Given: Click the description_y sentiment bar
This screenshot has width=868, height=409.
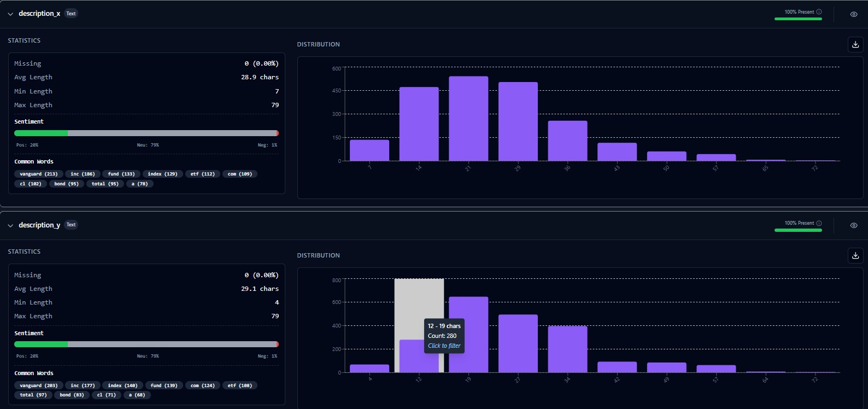Looking at the screenshot, I should click(146, 344).
